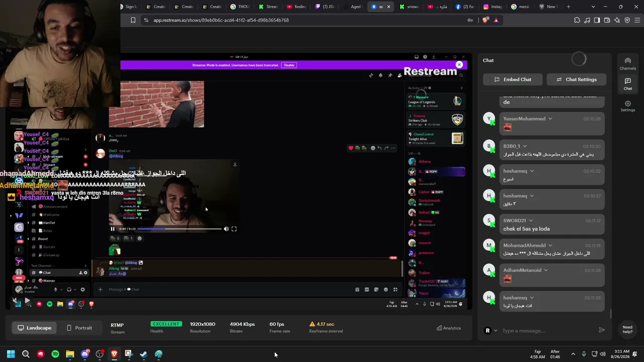Show hidden system tray icons
Viewport: 644px width, 362px height.
click(573, 354)
